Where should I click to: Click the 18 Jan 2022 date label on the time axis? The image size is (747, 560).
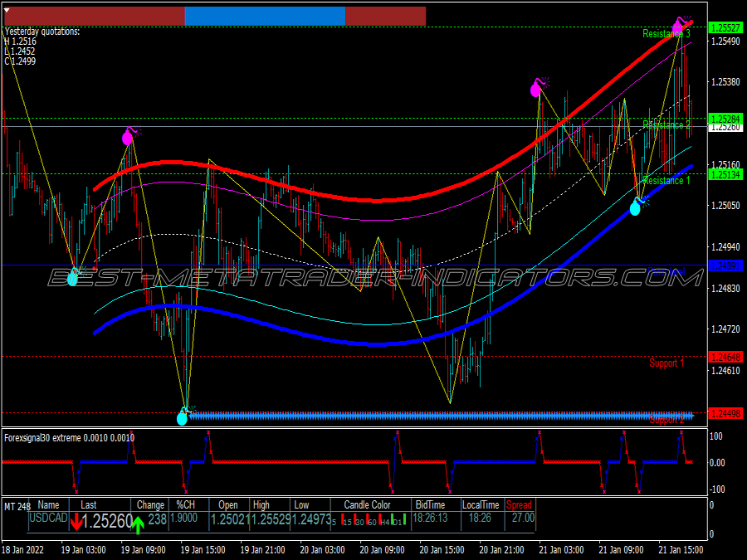tap(23, 549)
